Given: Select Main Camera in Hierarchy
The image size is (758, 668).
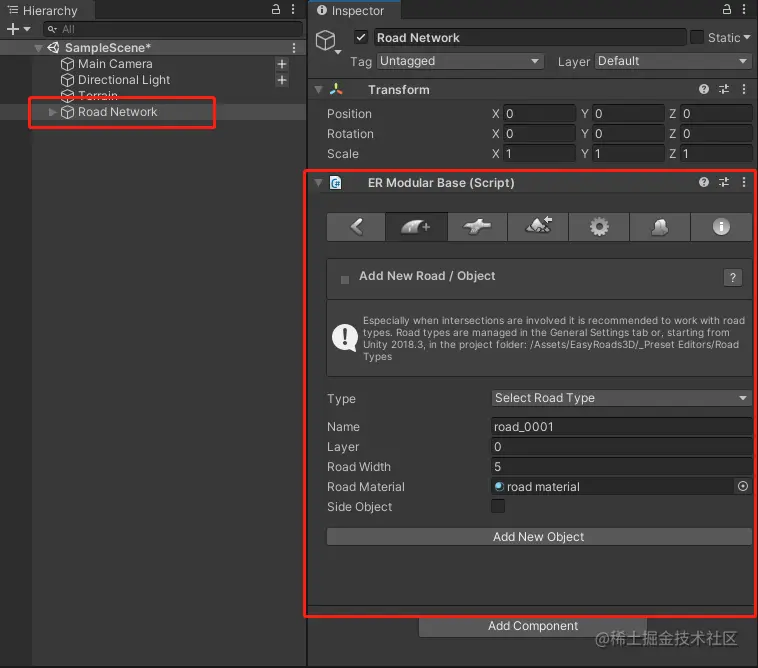Looking at the screenshot, I should click(x=115, y=64).
